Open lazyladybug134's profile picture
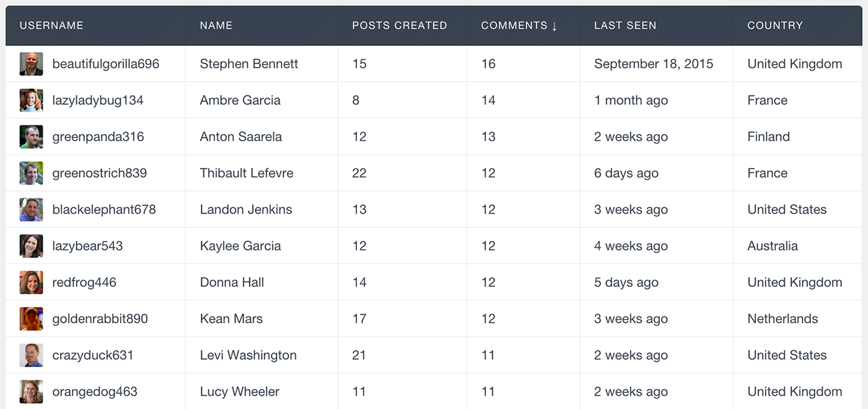 click(x=31, y=100)
